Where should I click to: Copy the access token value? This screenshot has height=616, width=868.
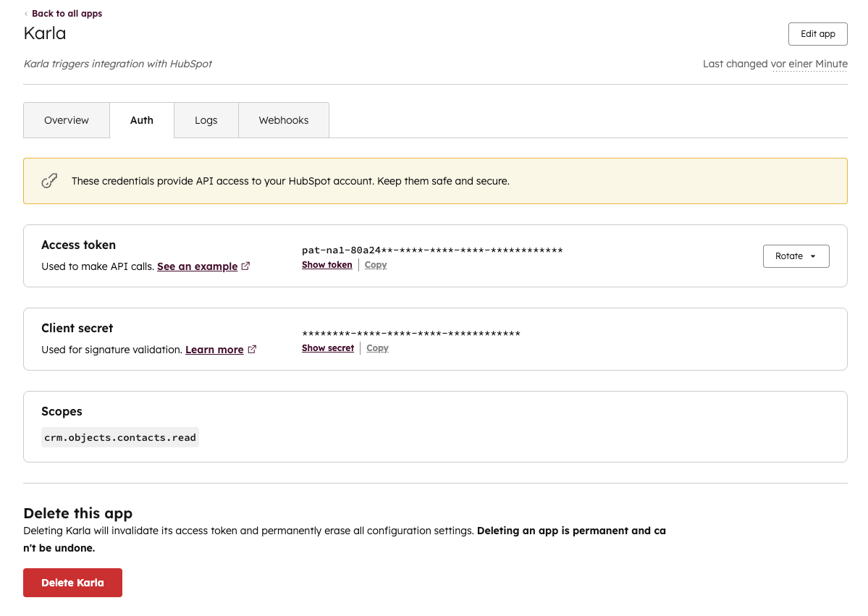[x=376, y=264]
